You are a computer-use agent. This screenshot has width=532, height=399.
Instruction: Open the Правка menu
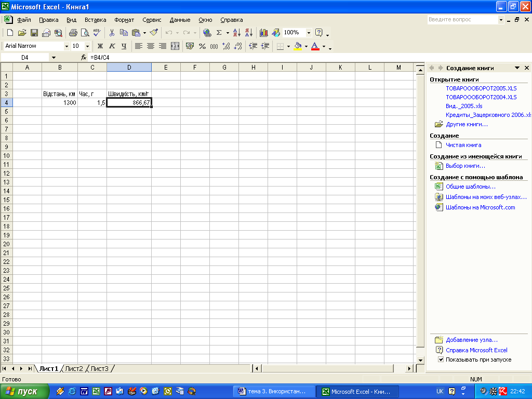48,20
